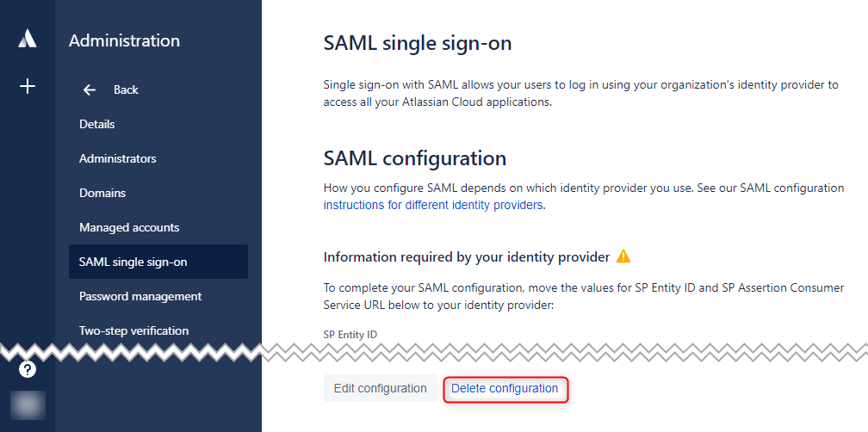868x432 pixels.
Task: Open the blurred user profile avatar
Action: [28, 405]
